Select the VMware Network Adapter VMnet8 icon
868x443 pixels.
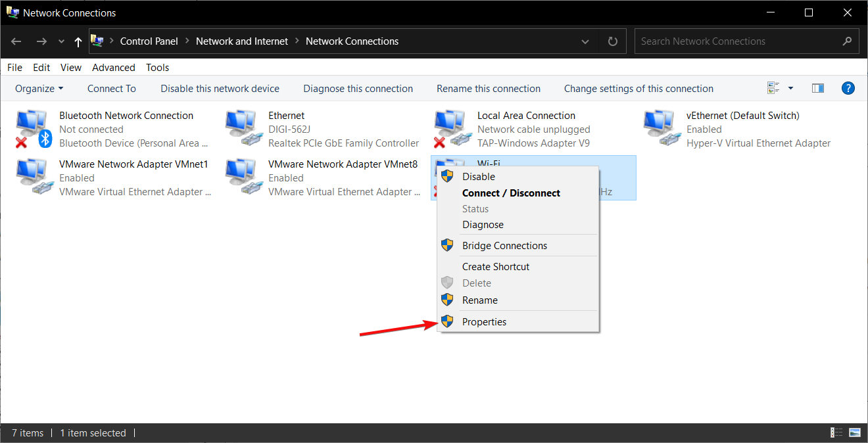pyautogui.click(x=242, y=177)
